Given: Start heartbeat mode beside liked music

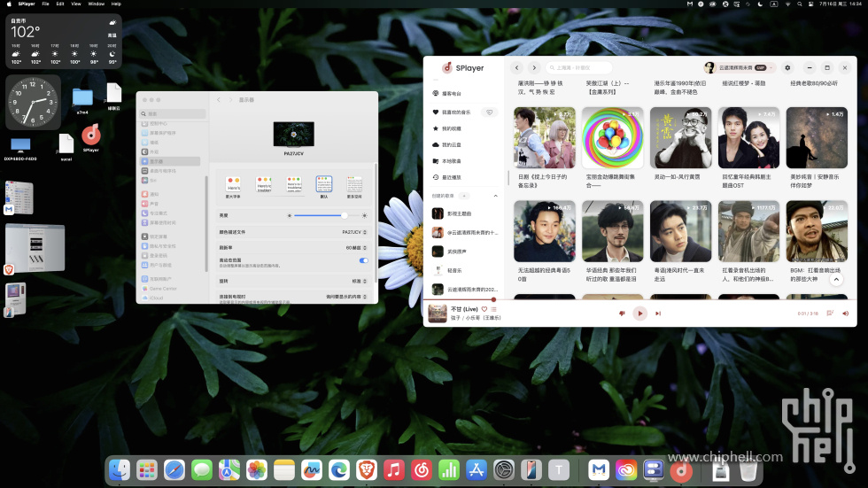Looking at the screenshot, I should pyautogui.click(x=489, y=112).
